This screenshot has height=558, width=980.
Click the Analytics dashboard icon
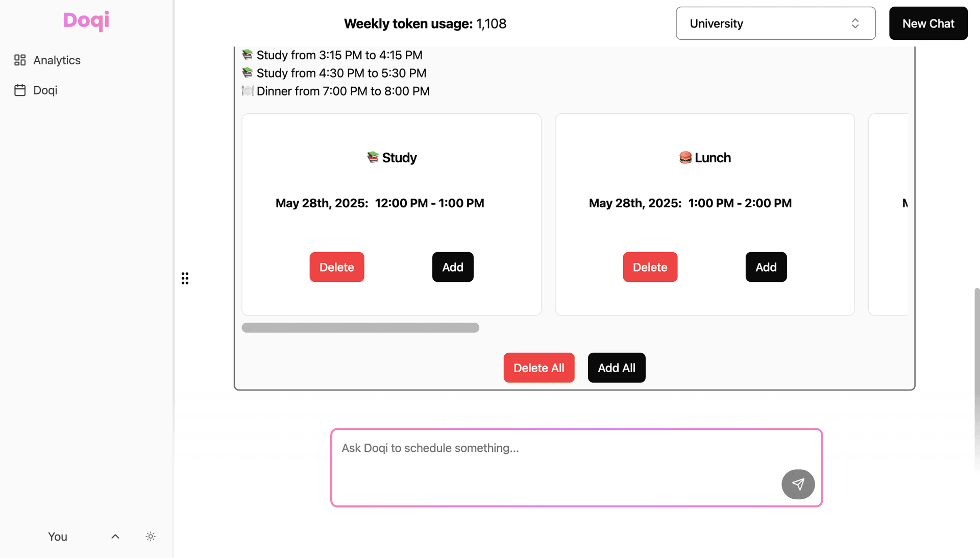tap(20, 60)
